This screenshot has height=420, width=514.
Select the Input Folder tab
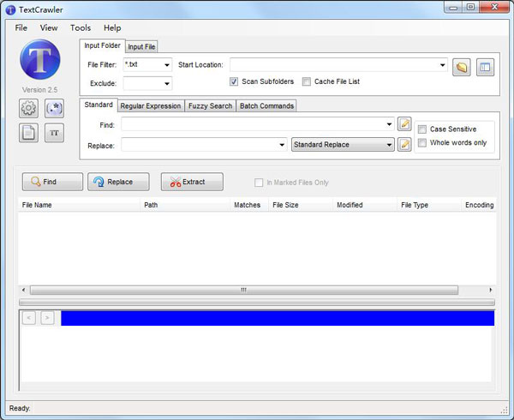pyautogui.click(x=102, y=45)
